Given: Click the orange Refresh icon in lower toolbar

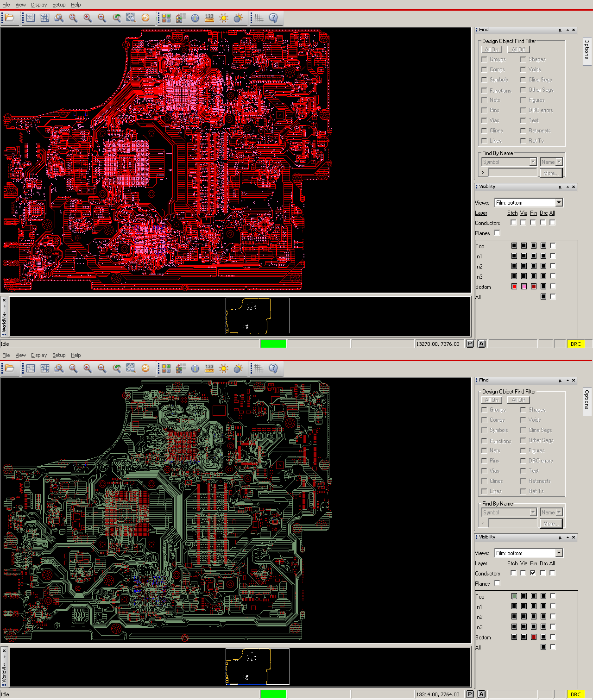Looking at the screenshot, I should tap(145, 369).
